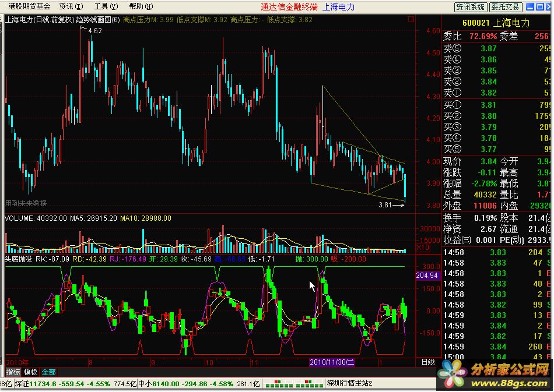Click the 卖④ price 3.86
The image size is (554, 392).
pos(489,59)
